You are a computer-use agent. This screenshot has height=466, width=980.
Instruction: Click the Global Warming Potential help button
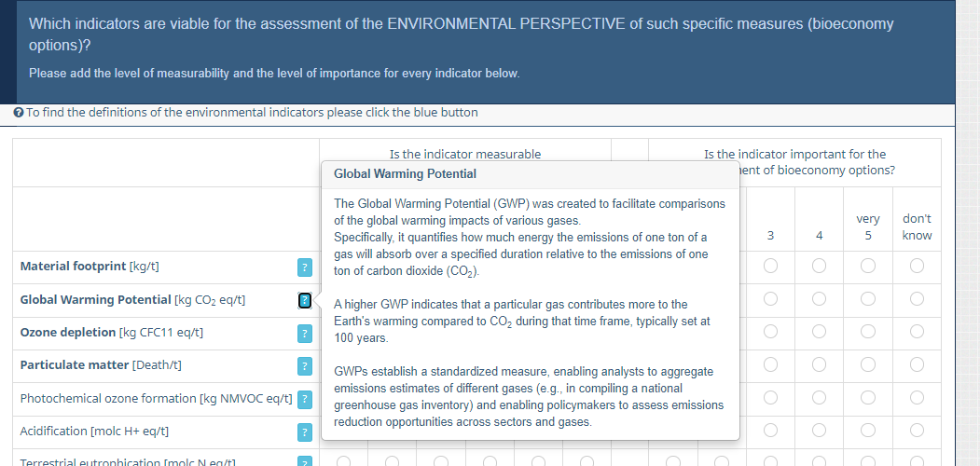point(304,300)
